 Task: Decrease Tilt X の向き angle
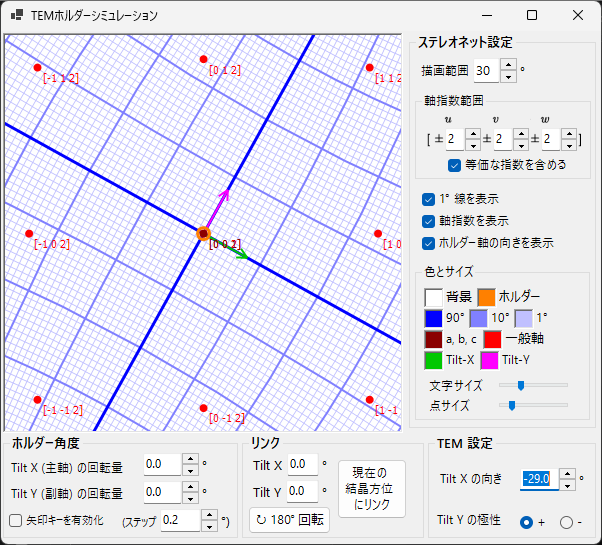click(x=567, y=485)
